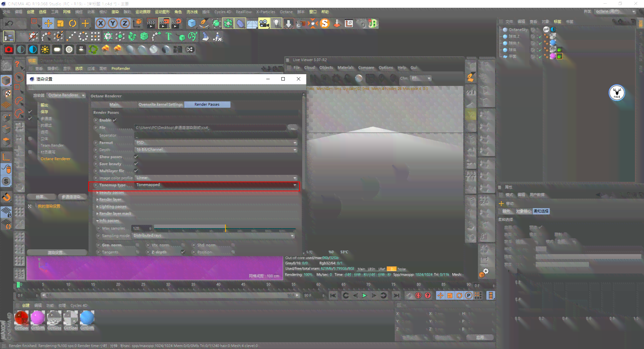Click the OctaneSky object in Object Manager
This screenshot has height=349, width=644.
pos(518,30)
